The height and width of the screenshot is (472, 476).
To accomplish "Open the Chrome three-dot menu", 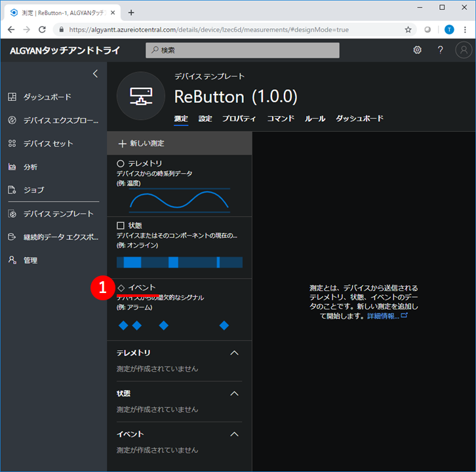I will click(465, 29).
